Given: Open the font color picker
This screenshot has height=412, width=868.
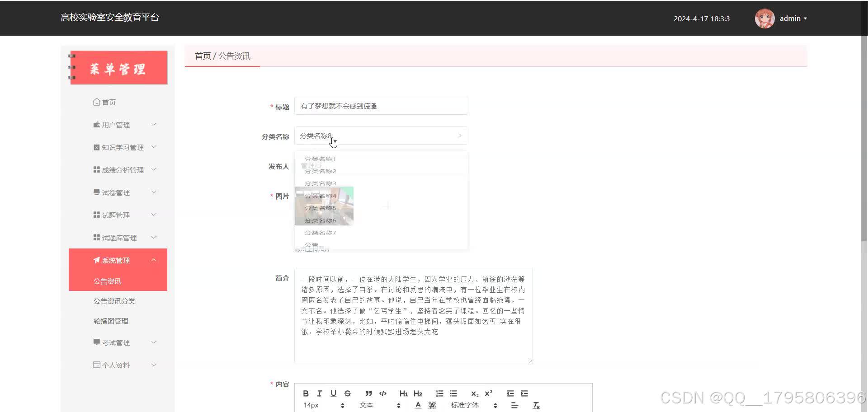Looking at the screenshot, I should point(418,405).
